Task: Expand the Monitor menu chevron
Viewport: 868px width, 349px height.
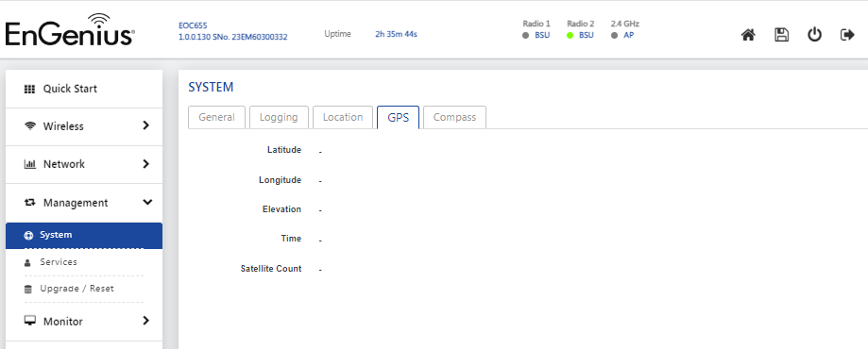Action: [x=146, y=321]
